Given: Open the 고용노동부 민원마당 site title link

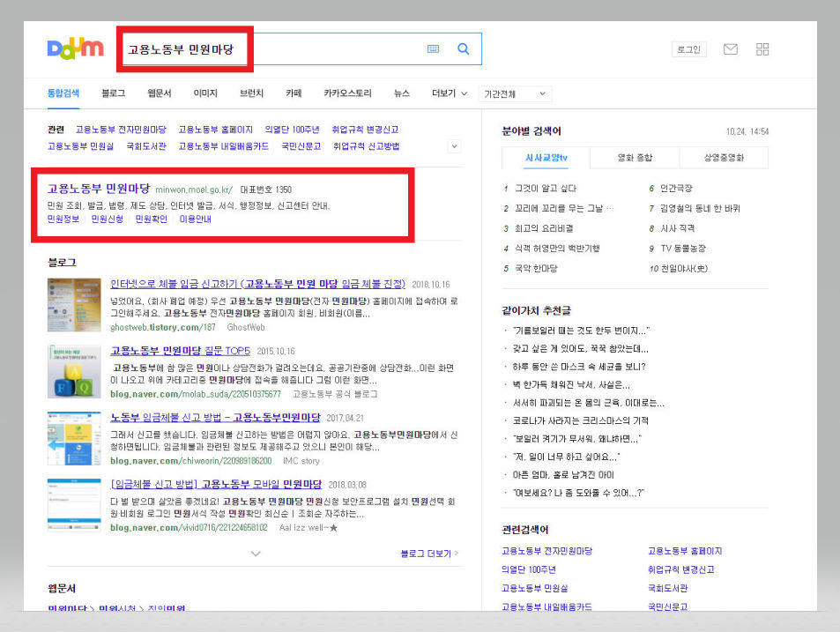Looking at the screenshot, I should click(99, 189).
